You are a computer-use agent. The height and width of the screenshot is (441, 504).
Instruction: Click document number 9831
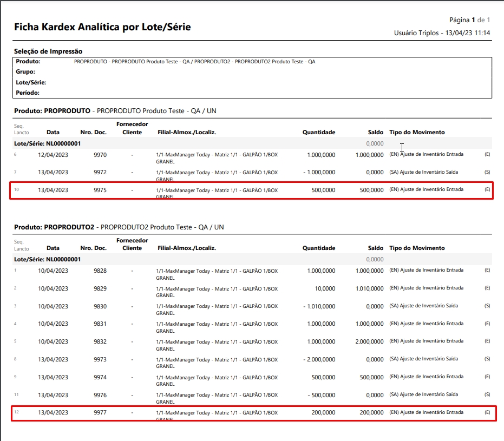[x=100, y=324]
